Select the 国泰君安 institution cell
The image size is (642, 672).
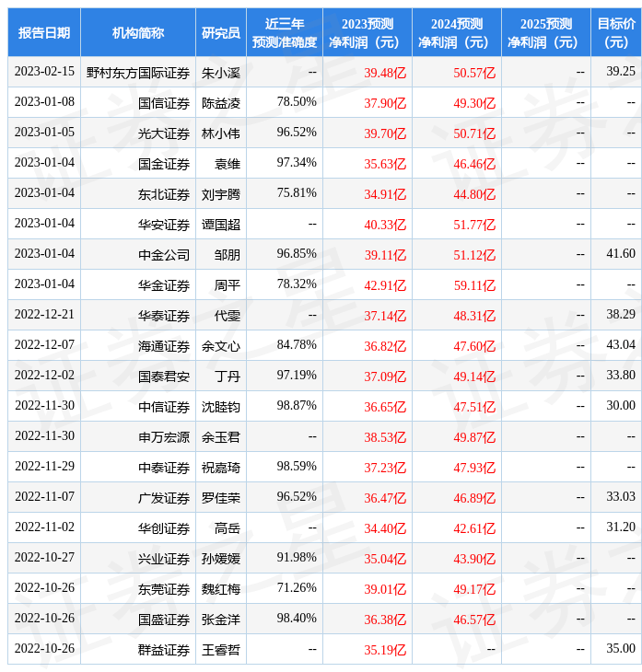pos(164,377)
